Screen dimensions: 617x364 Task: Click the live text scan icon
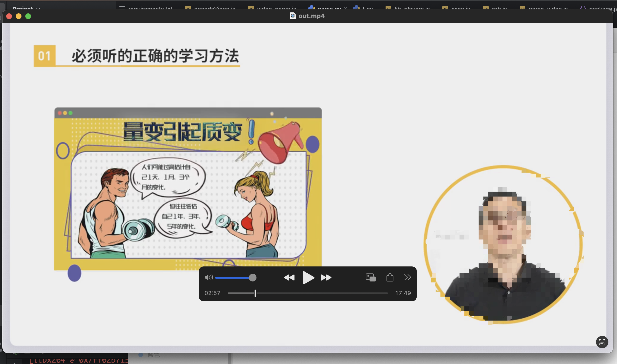(x=602, y=342)
